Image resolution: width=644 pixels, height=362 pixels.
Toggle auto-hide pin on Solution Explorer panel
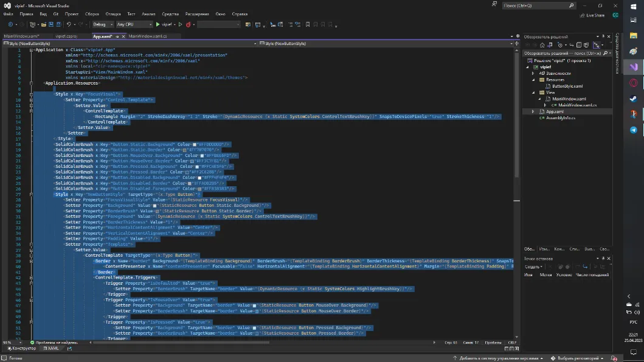(x=603, y=37)
